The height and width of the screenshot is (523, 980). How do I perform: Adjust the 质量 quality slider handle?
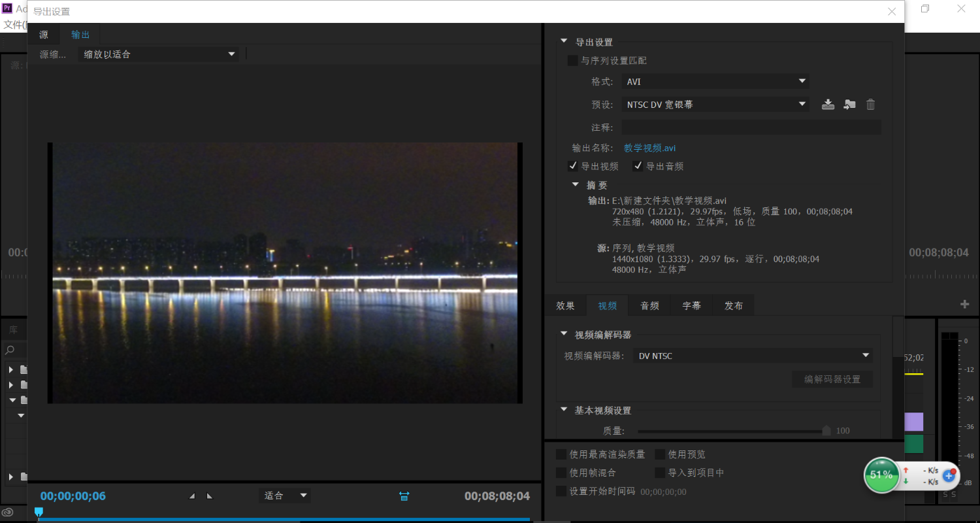click(x=826, y=430)
